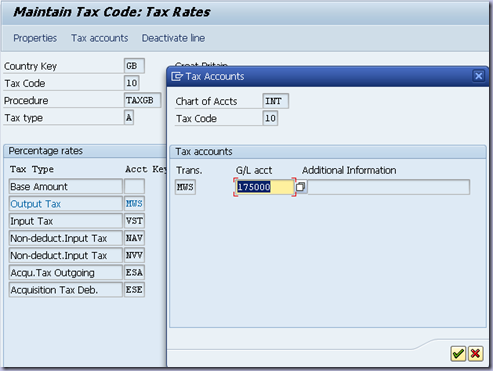Click the Additional Information column label
Viewport: 493px width, 371px height.
pos(349,170)
